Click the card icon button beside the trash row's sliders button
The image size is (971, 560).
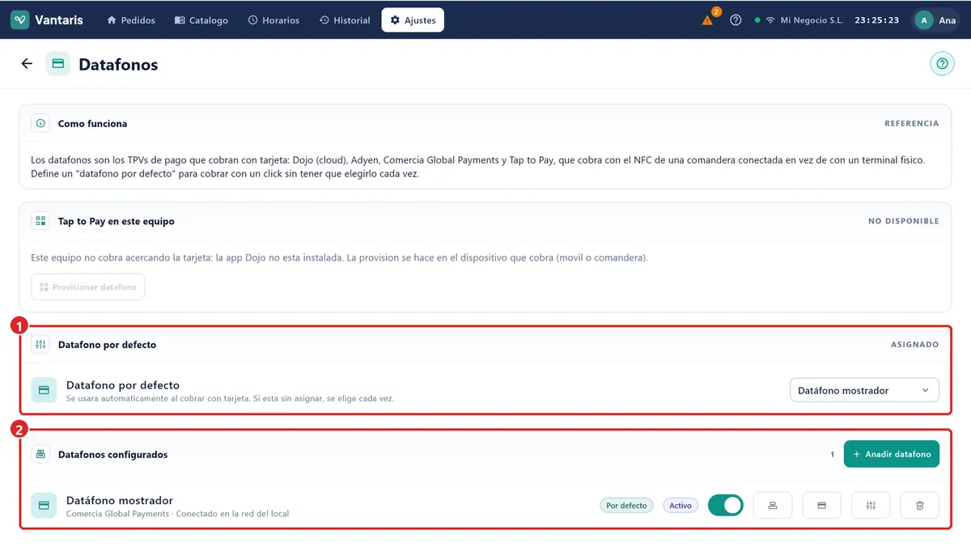[821, 506]
